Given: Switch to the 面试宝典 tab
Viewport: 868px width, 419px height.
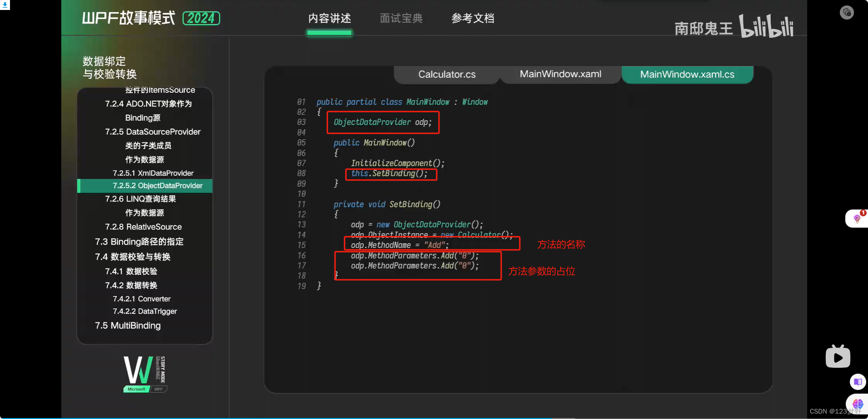Looking at the screenshot, I should [x=401, y=19].
